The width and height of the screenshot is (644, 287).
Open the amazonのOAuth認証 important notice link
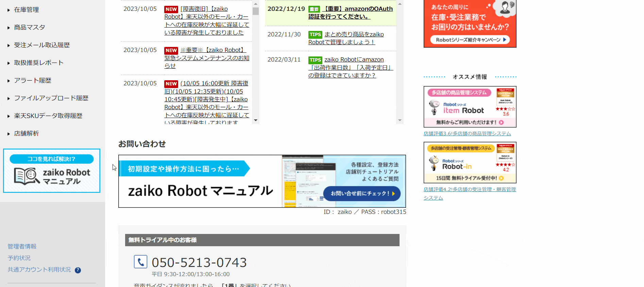click(351, 13)
